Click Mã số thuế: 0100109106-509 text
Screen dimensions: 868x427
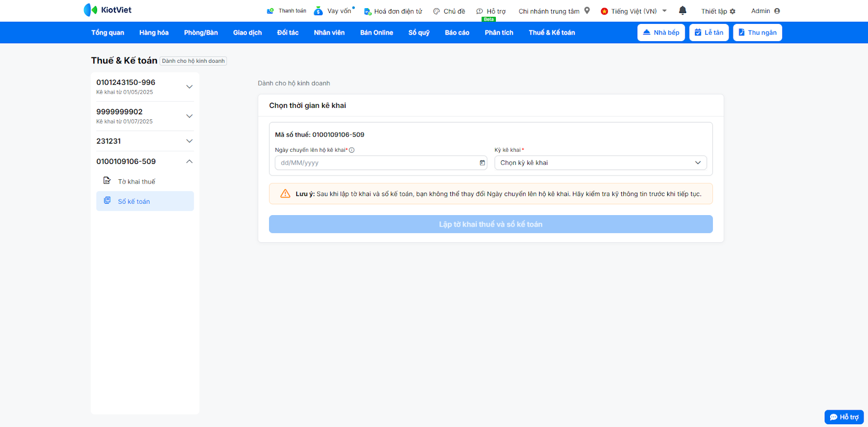pyautogui.click(x=320, y=134)
